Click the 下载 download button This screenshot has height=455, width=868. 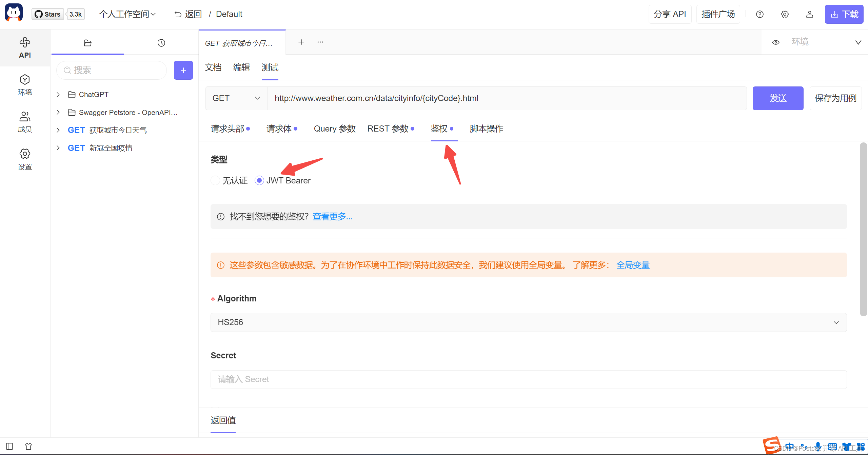(x=844, y=14)
